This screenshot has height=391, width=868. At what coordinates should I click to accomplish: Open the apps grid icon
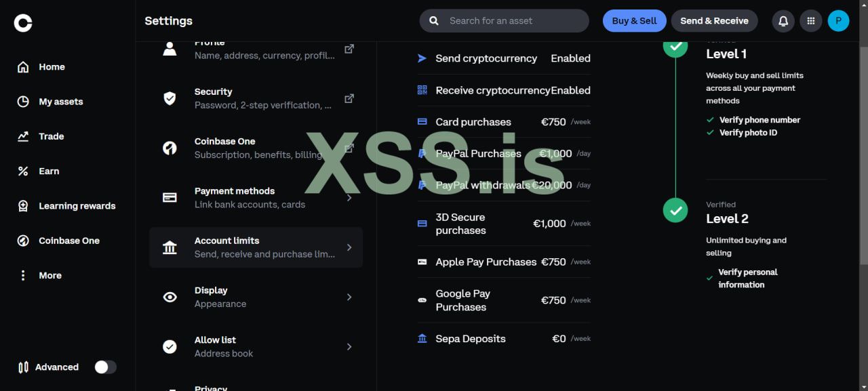point(811,21)
